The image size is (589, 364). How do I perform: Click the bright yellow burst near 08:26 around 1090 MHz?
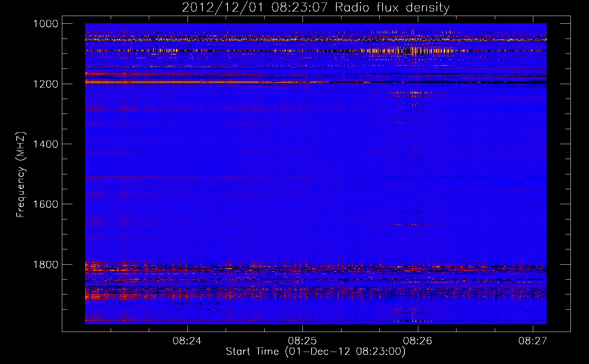(x=413, y=51)
